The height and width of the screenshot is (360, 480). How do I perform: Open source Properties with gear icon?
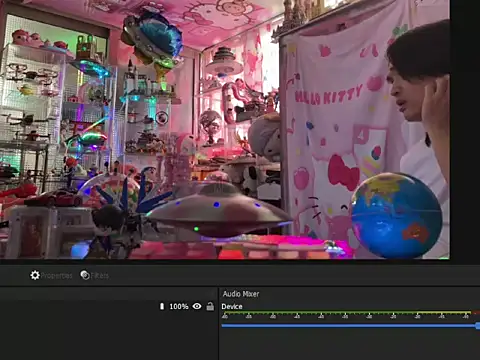(x=51, y=275)
